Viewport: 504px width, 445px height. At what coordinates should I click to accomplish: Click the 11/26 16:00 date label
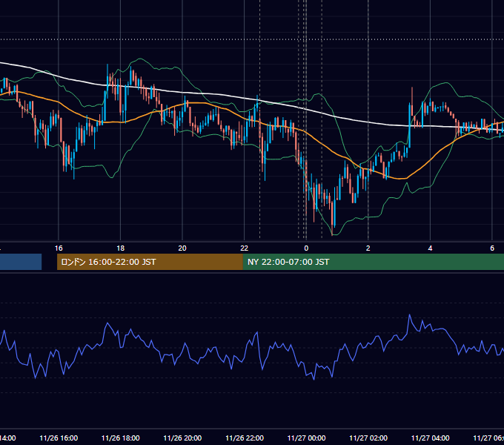pyautogui.click(x=59, y=438)
